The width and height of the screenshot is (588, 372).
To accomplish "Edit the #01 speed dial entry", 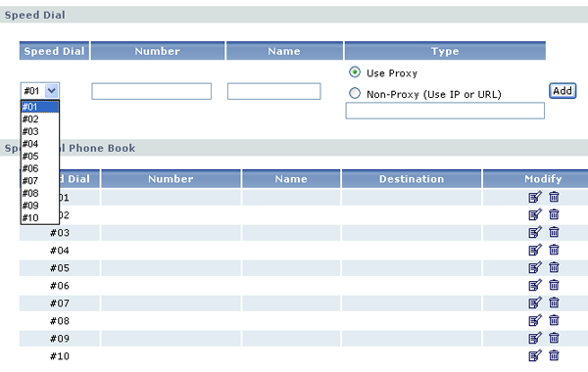I will 535,197.
